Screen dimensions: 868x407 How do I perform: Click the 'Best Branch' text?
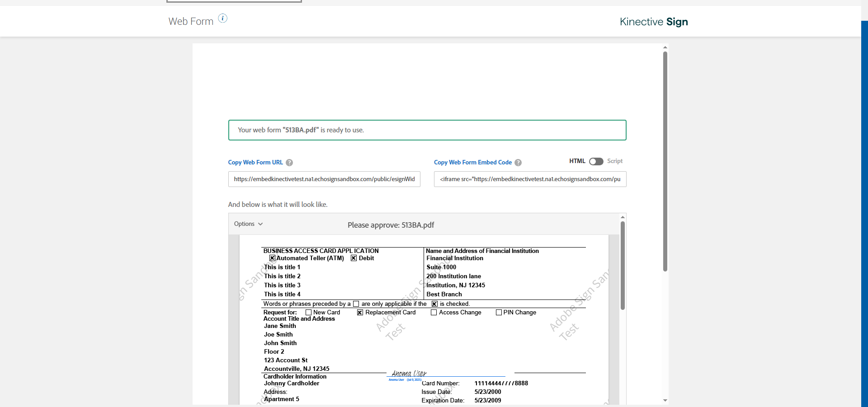[444, 295]
